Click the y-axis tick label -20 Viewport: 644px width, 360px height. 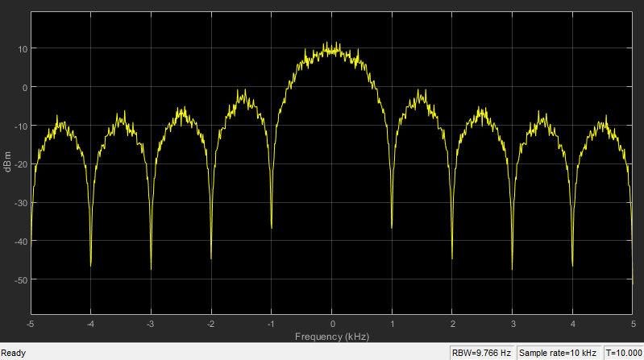21,165
